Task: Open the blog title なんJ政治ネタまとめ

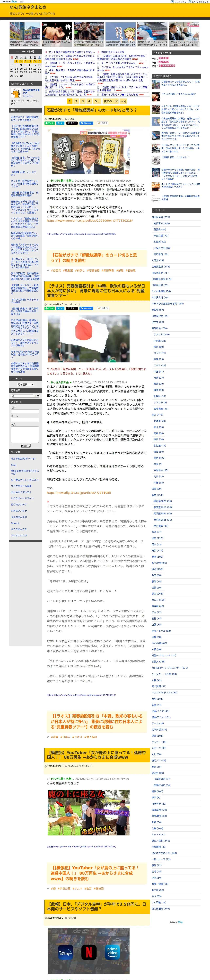Action: (x=28, y=7)
